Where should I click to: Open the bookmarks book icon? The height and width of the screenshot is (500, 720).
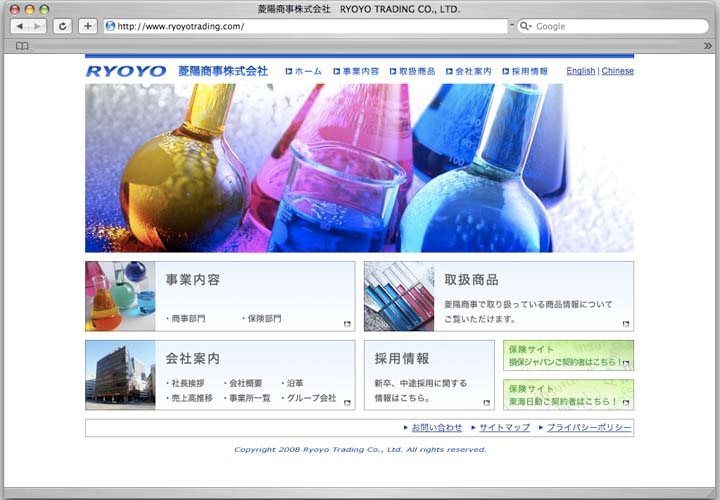[22, 46]
